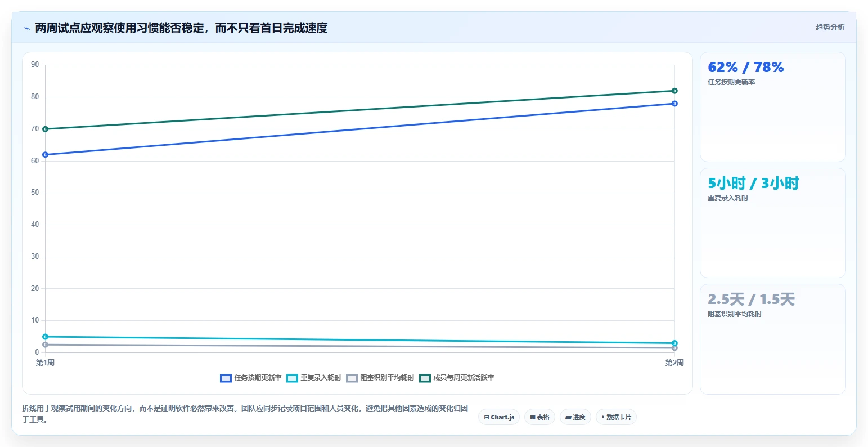Click the 第2周 x-axis label
Image resolution: width=868 pixels, height=447 pixels.
click(x=674, y=363)
